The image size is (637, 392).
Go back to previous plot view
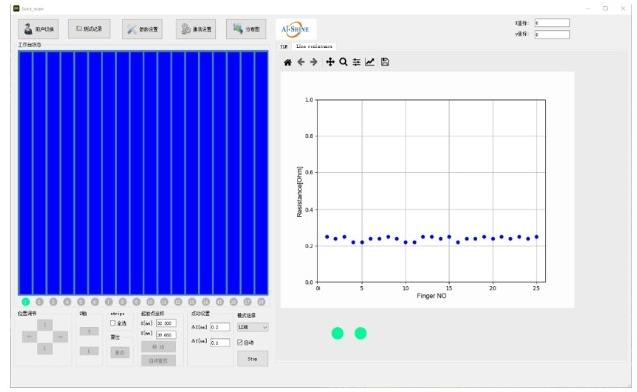pyautogui.click(x=301, y=62)
